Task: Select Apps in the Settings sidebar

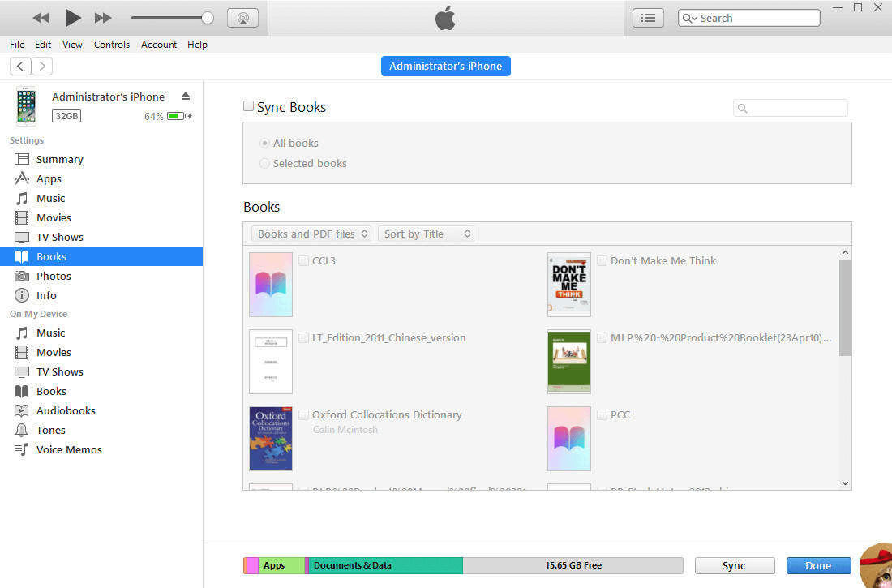Action: [x=49, y=179]
